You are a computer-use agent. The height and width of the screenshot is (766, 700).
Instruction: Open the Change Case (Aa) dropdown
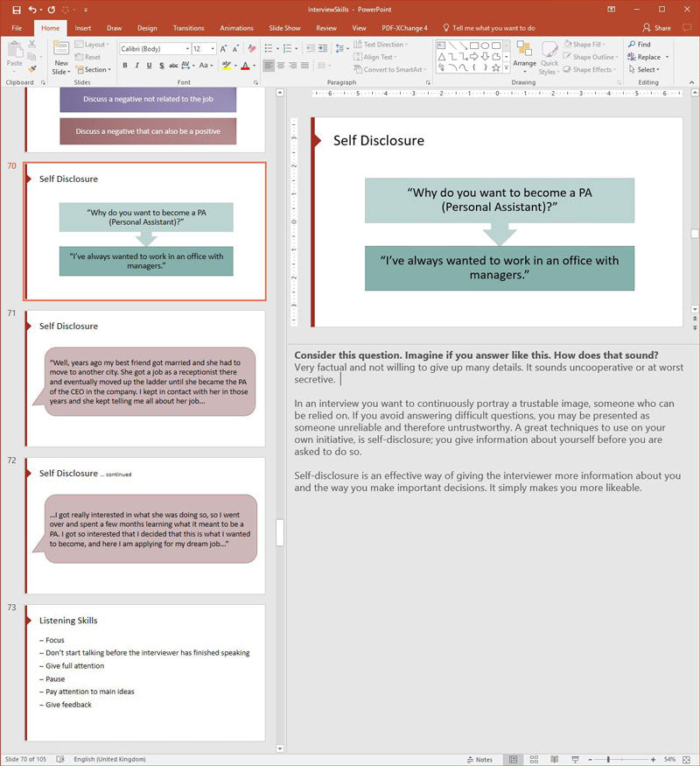pyautogui.click(x=206, y=65)
